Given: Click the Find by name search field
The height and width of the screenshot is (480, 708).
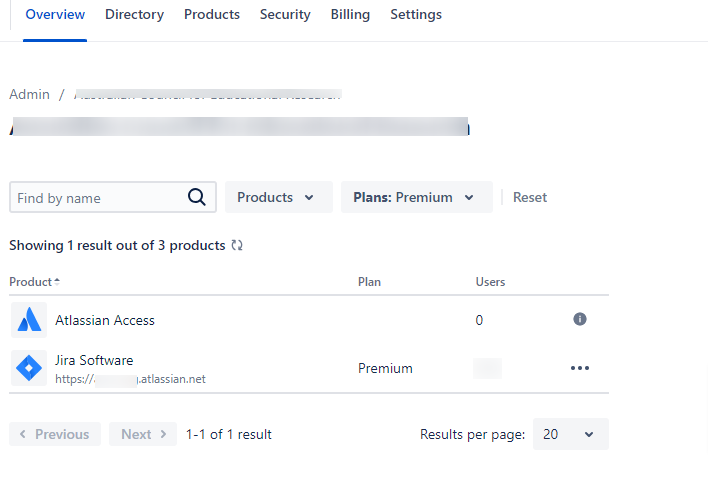Looking at the screenshot, I should [x=113, y=197].
